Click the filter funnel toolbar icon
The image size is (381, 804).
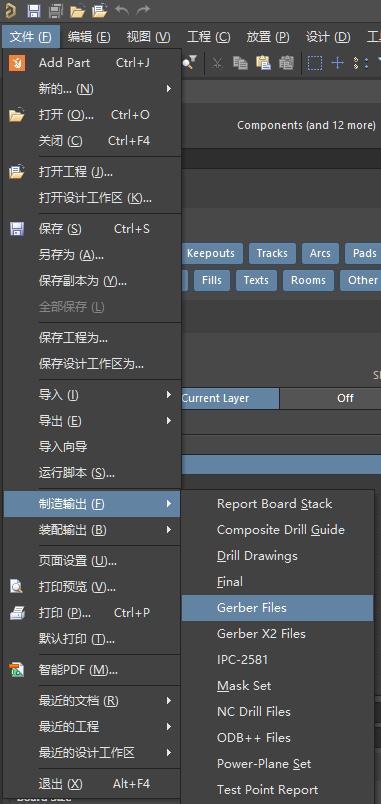[189, 63]
